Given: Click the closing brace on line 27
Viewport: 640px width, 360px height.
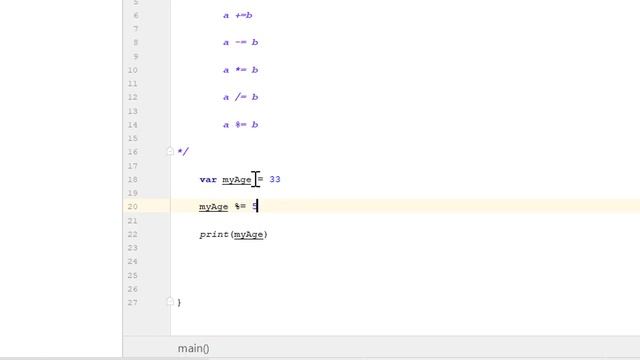Looking at the screenshot, I should (x=179, y=302).
